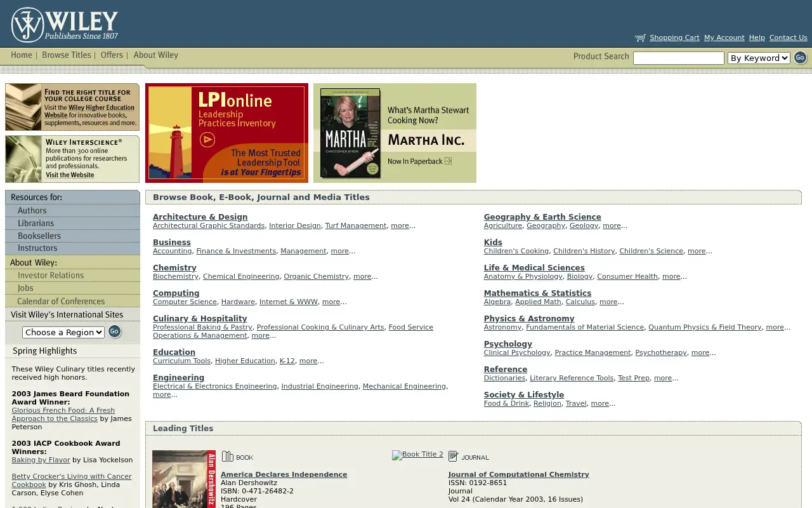The image size is (812, 508).
Task: Open About Wiley menu item
Action: click(155, 55)
